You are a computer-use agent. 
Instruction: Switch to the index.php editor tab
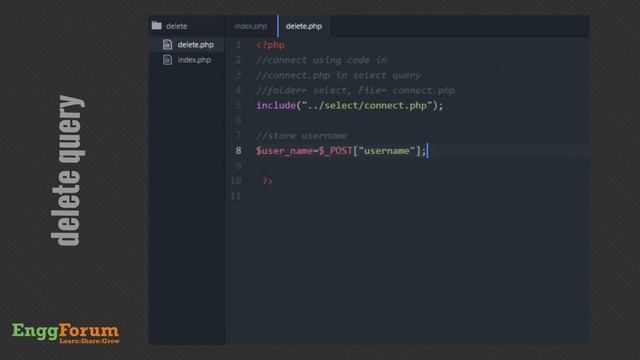(251, 26)
